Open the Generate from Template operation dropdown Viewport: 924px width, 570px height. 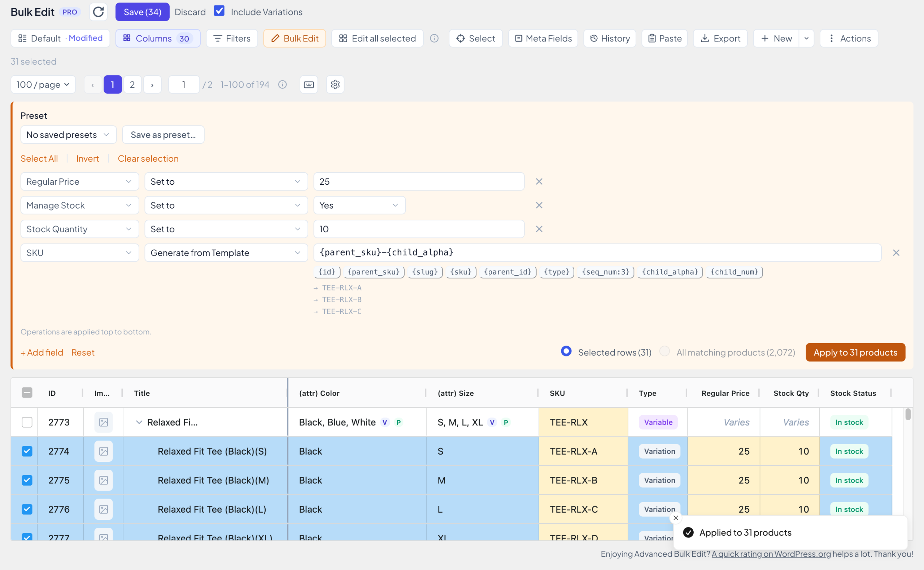pyautogui.click(x=226, y=253)
